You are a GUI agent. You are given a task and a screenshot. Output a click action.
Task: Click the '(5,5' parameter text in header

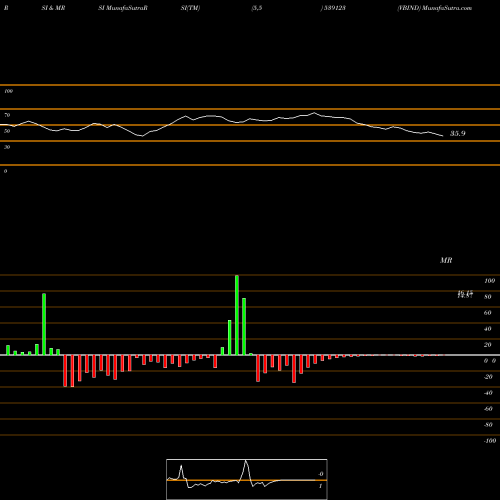257,8
